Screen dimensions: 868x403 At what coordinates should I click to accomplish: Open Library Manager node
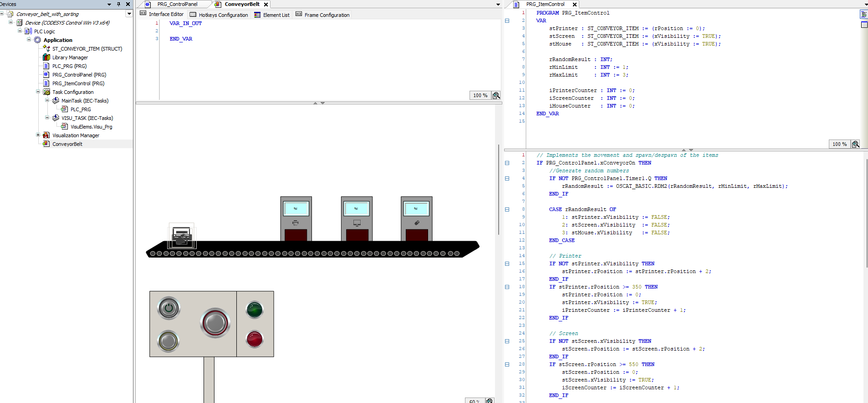[x=70, y=57]
